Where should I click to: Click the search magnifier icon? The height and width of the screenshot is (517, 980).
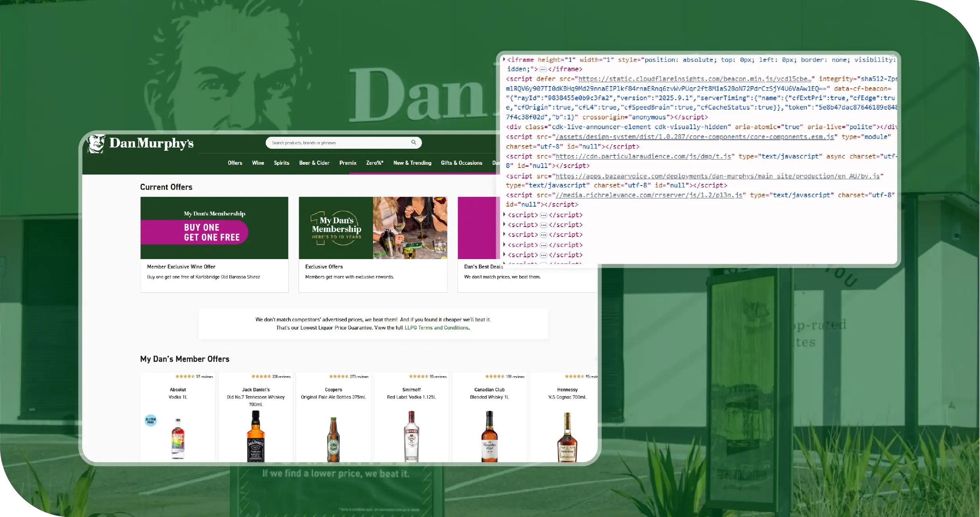pos(413,142)
